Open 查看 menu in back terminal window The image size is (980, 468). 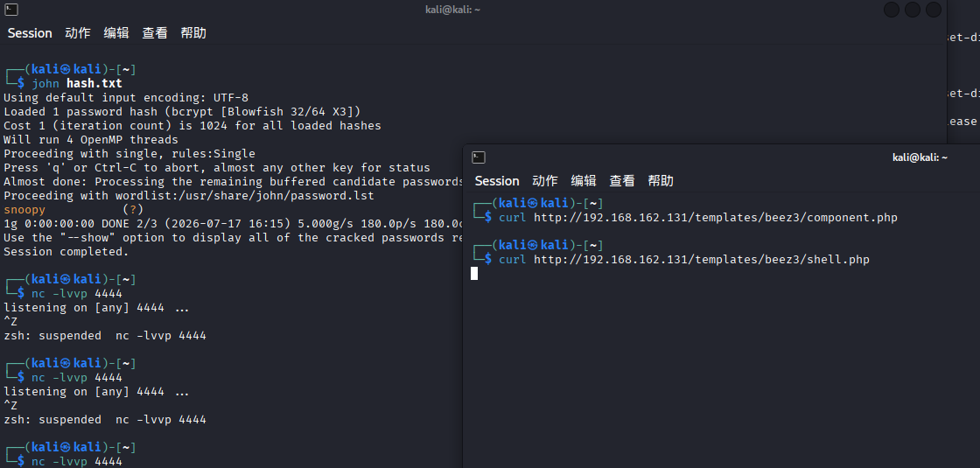point(155,33)
